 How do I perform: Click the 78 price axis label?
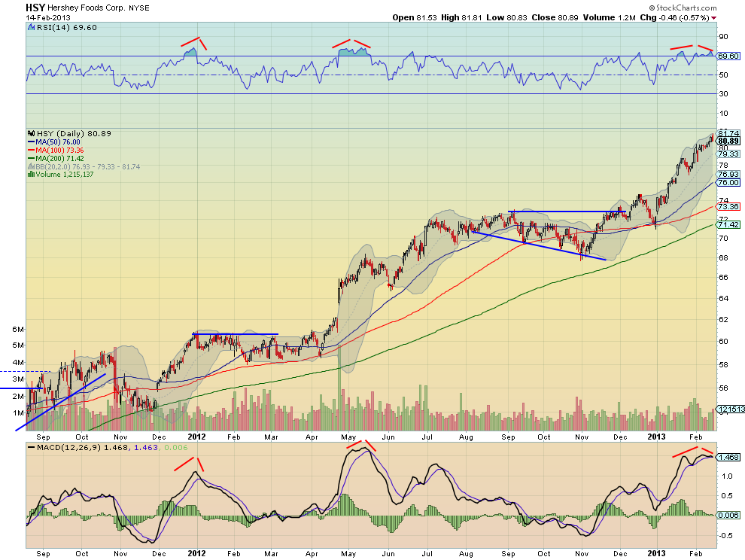[x=723, y=164]
